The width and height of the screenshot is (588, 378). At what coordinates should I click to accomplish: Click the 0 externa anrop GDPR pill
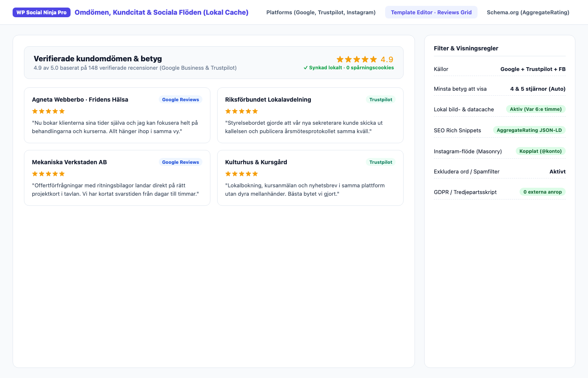(x=543, y=192)
